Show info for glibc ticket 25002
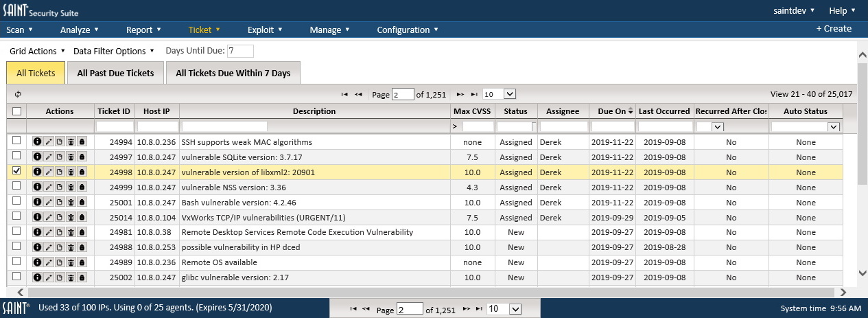Screen dimensions: 868x318 tap(38, 277)
